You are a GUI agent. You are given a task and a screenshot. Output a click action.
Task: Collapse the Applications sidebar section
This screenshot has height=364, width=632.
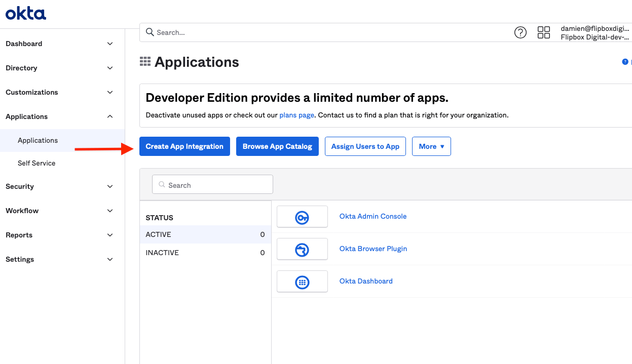(58, 116)
